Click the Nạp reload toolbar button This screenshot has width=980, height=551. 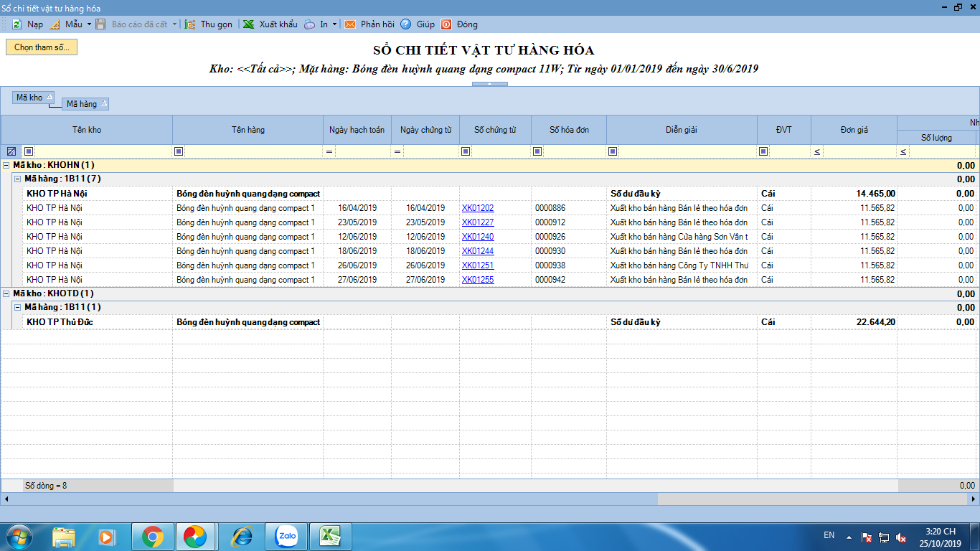[27, 24]
